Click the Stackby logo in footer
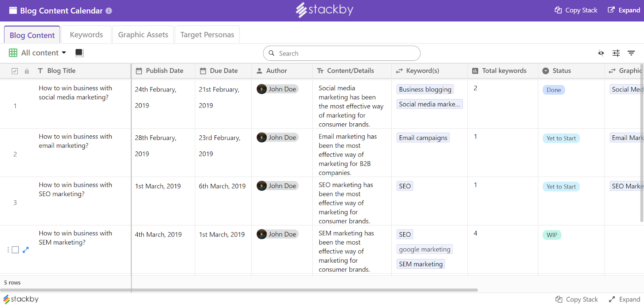 click(21, 299)
